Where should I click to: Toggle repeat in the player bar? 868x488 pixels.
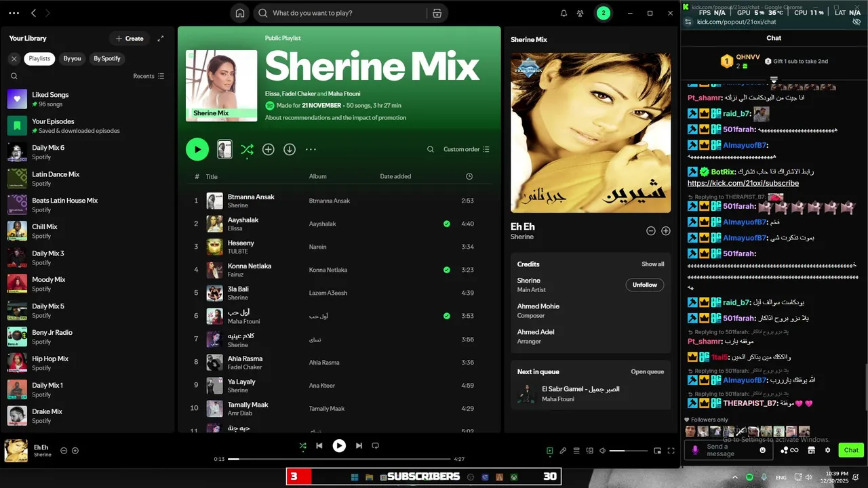tap(375, 446)
